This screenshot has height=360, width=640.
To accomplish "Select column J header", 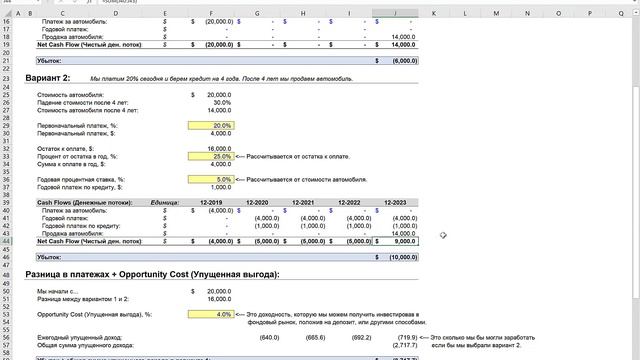I will pos(395,13).
